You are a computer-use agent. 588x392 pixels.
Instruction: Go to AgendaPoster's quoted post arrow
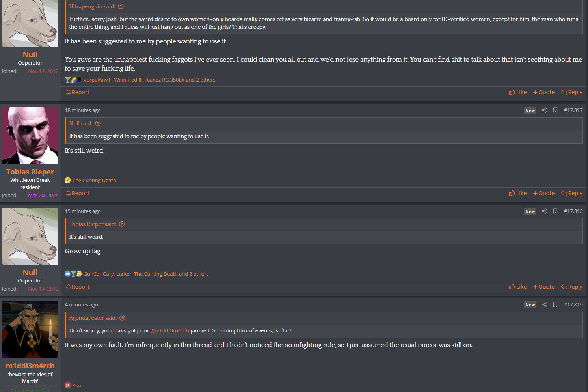[x=122, y=318]
